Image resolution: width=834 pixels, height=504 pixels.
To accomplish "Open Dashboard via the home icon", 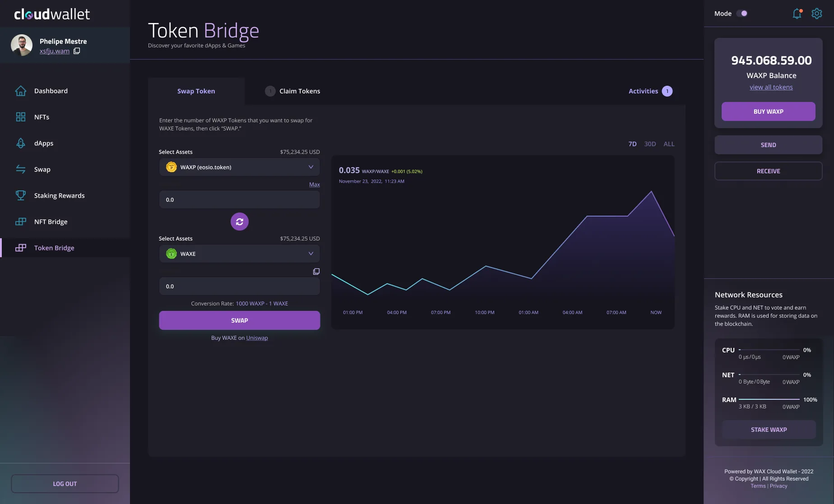I will point(21,91).
